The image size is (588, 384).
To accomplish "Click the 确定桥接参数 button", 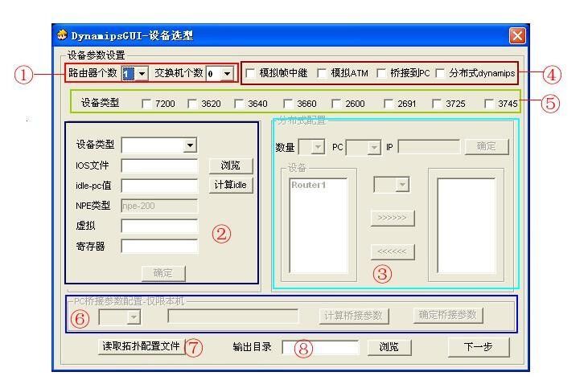I will point(448,315).
